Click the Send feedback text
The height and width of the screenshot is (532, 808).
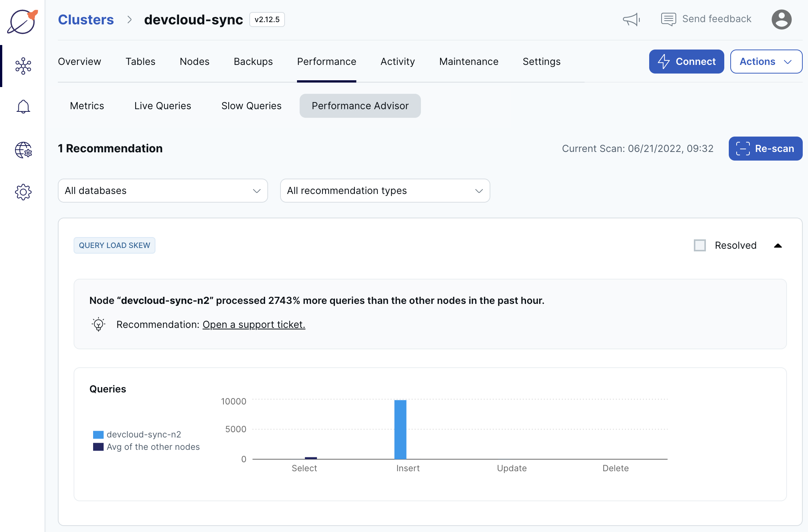pos(717,19)
